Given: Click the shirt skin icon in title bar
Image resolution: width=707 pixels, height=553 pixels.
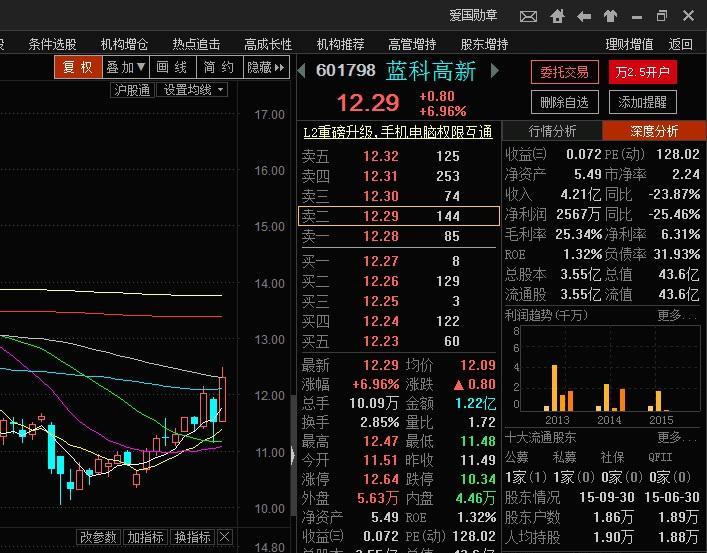Looking at the screenshot, I should pos(611,17).
